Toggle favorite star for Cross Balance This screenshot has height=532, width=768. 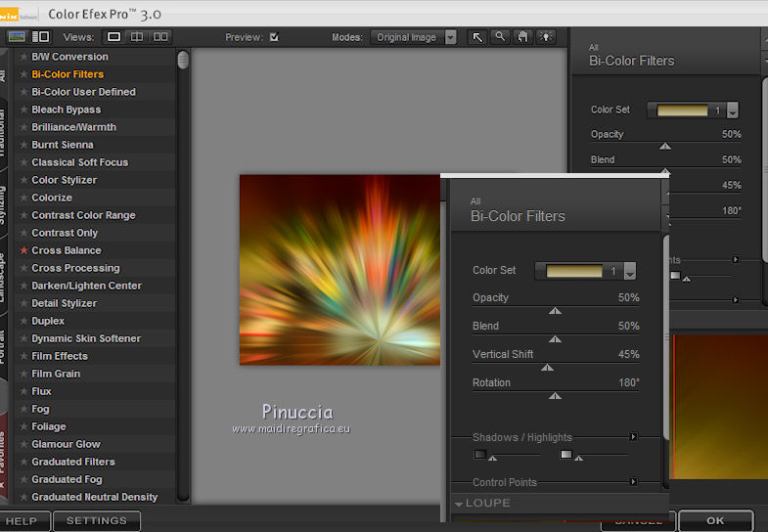24,250
